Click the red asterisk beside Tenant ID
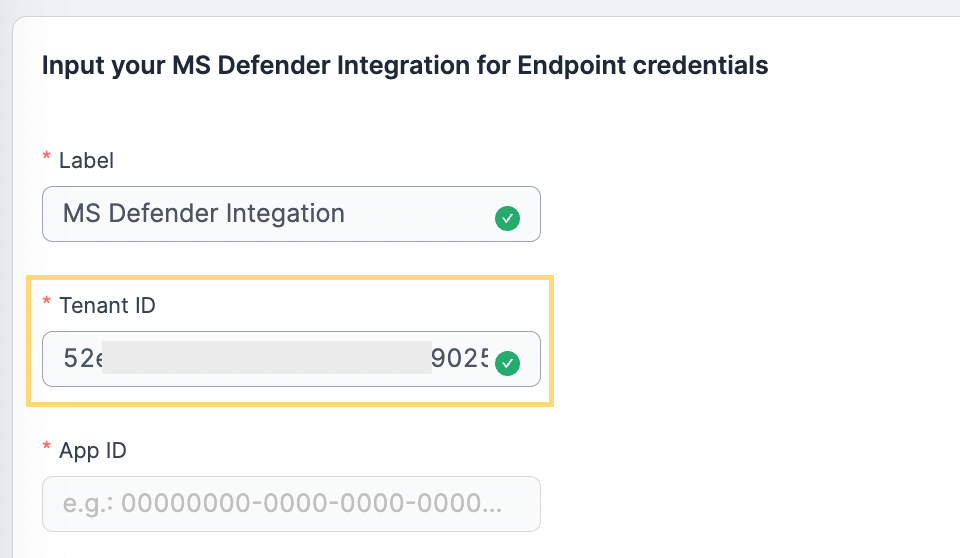960x558 pixels. point(47,301)
